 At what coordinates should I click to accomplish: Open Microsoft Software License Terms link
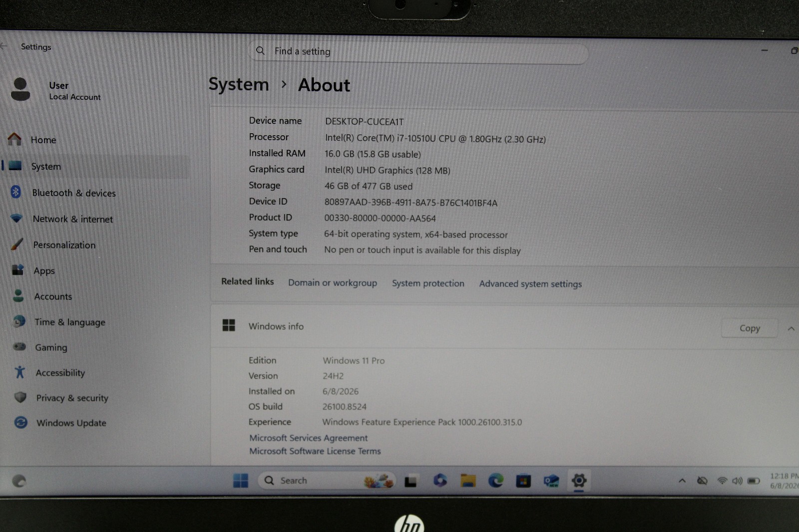tap(315, 451)
